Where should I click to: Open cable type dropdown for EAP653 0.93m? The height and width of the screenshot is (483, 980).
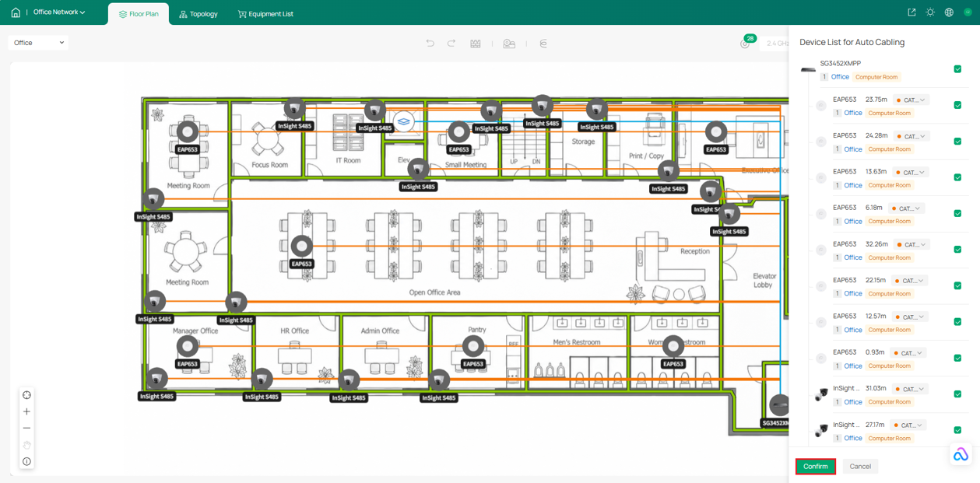[x=908, y=352]
